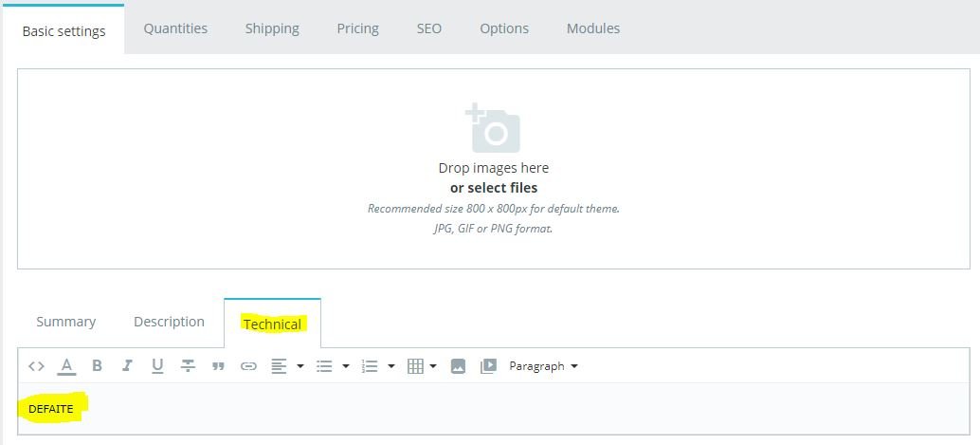Expand numbered list style dropdown arrow
The image size is (980, 445).
(x=391, y=366)
